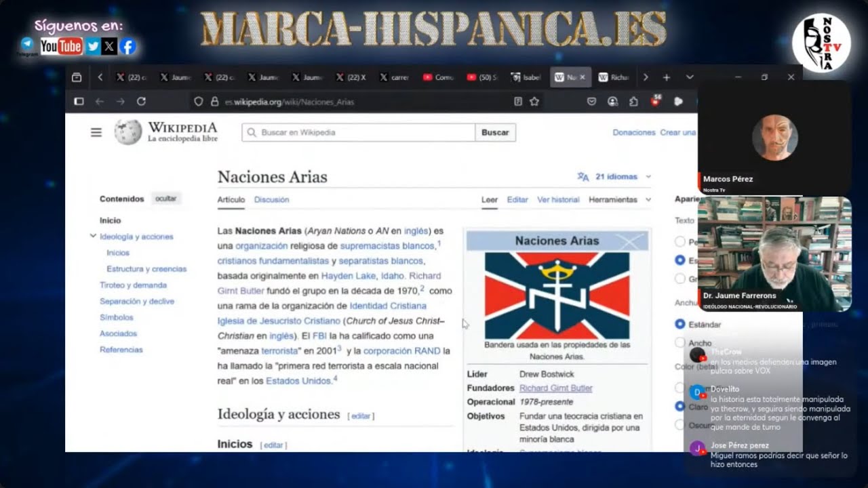Switch to the Discusión tab
This screenshot has height=488, width=868.
271,200
